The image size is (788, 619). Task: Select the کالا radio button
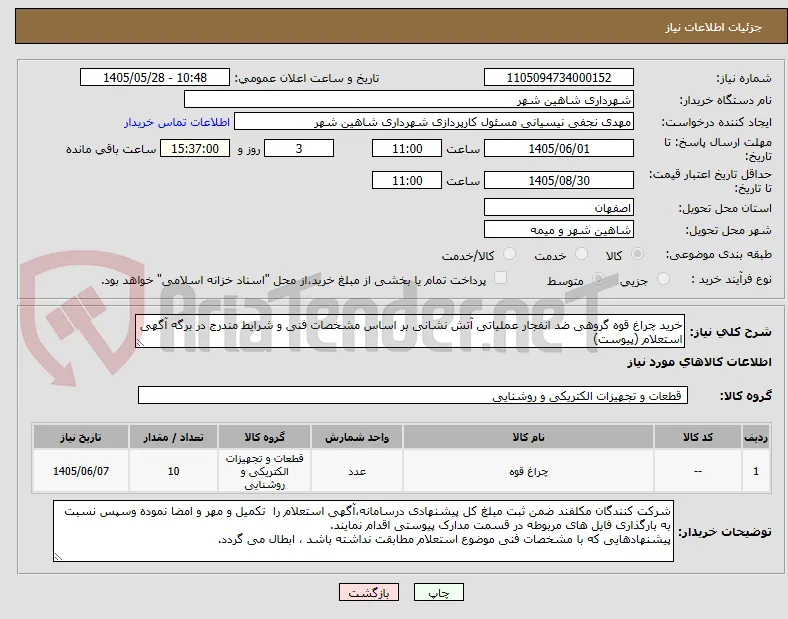coord(637,254)
